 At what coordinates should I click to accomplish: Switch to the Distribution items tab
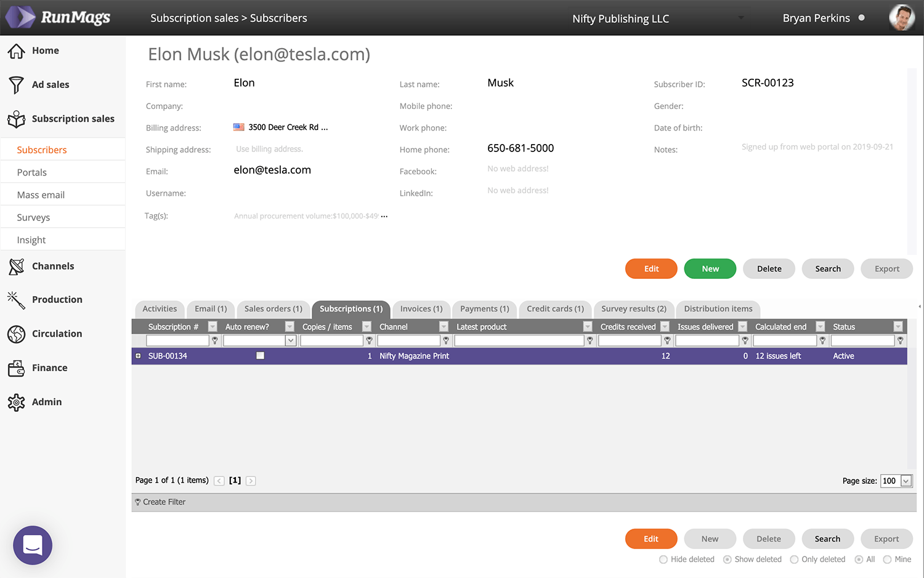718,309
